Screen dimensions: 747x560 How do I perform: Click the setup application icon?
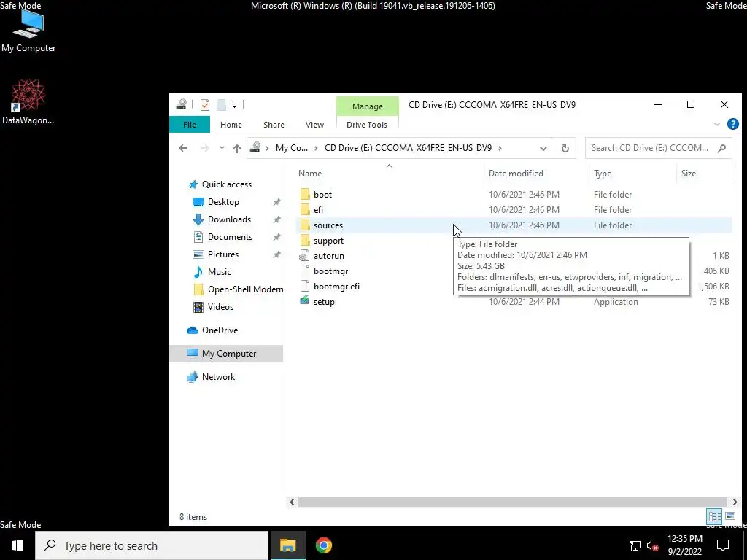click(x=305, y=301)
